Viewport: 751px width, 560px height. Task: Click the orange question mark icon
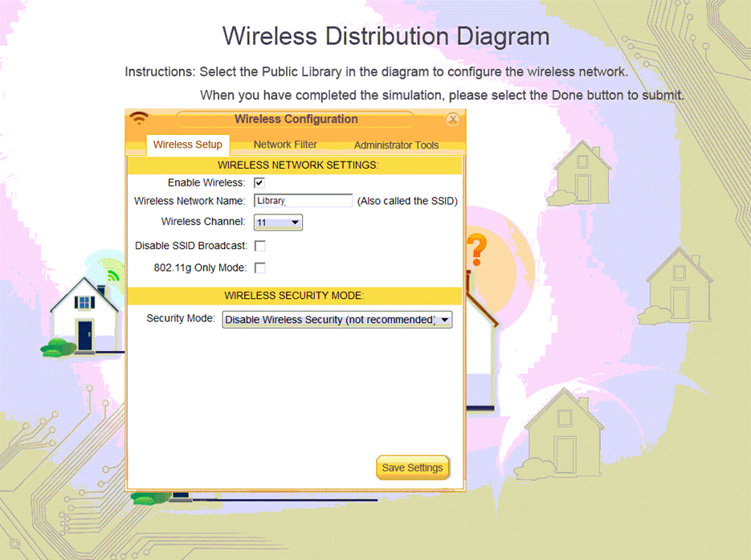pyautogui.click(x=476, y=250)
